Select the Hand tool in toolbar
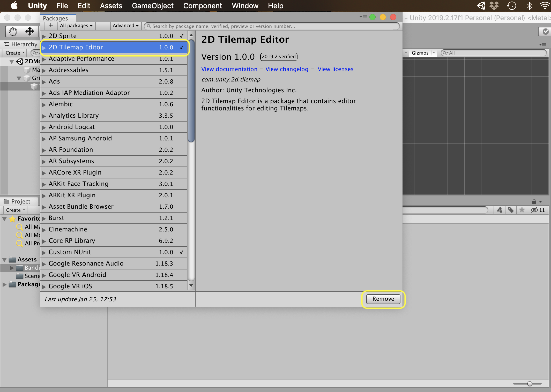This screenshot has height=392, width=551. point(13,32)
